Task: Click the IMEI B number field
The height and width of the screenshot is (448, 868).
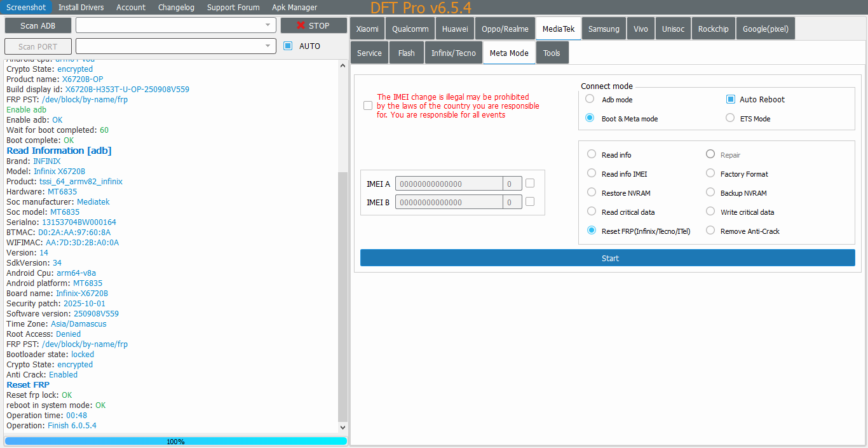Action: (449, 202)
